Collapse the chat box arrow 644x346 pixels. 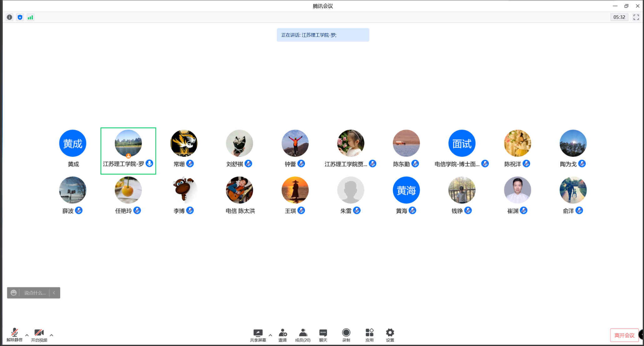[54, 293]
